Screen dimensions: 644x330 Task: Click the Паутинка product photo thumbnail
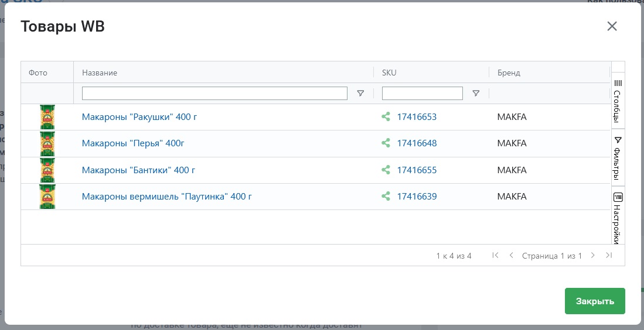click(x=47, y=197)
